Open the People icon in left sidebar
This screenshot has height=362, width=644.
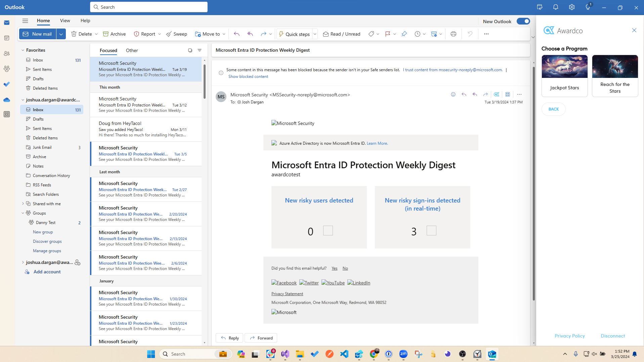(x=7, y=53)
